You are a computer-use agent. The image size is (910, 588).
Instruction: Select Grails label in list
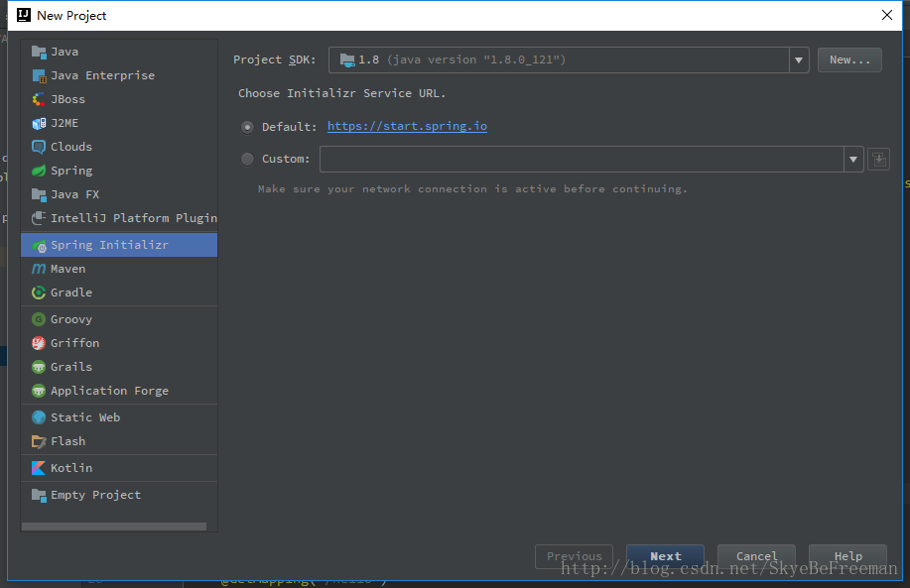(x=71, y=367)
